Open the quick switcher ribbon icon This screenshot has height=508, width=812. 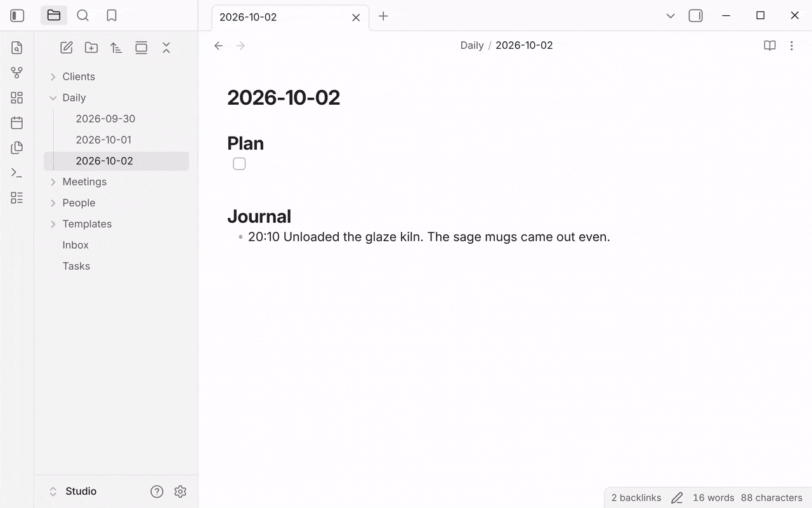click(x=17, y=48)
